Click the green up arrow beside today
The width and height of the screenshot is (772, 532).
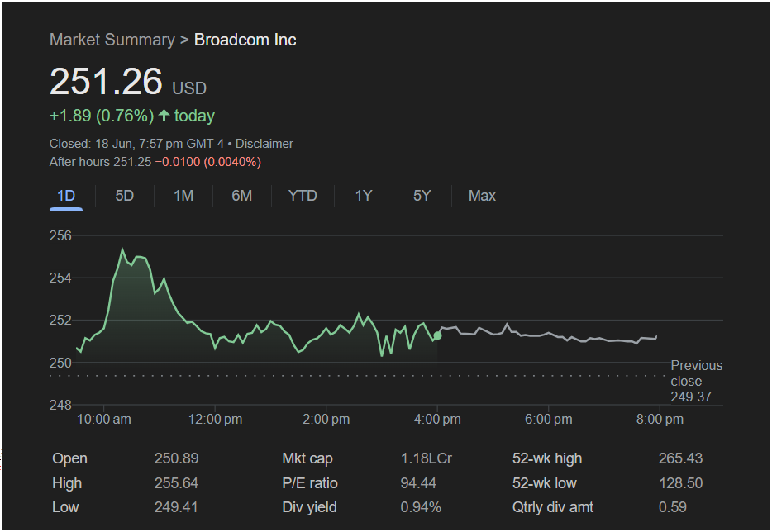(164, 116)
